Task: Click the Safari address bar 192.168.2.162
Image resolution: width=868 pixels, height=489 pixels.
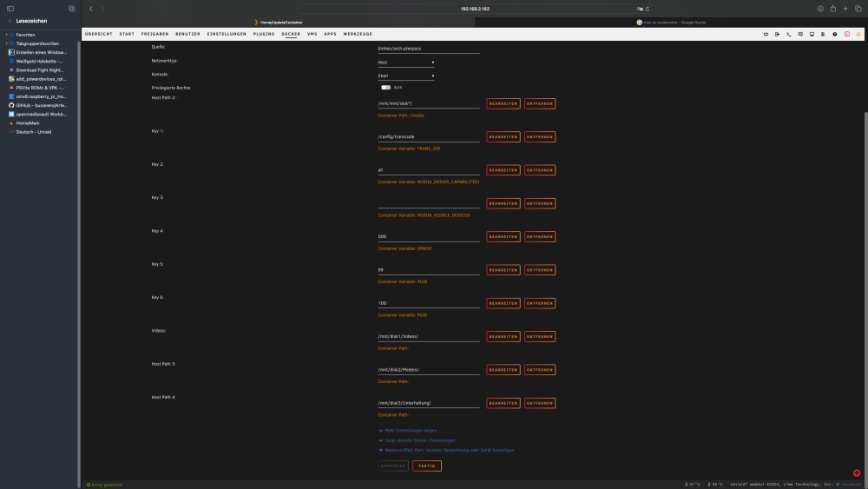Action: (475, 9)
